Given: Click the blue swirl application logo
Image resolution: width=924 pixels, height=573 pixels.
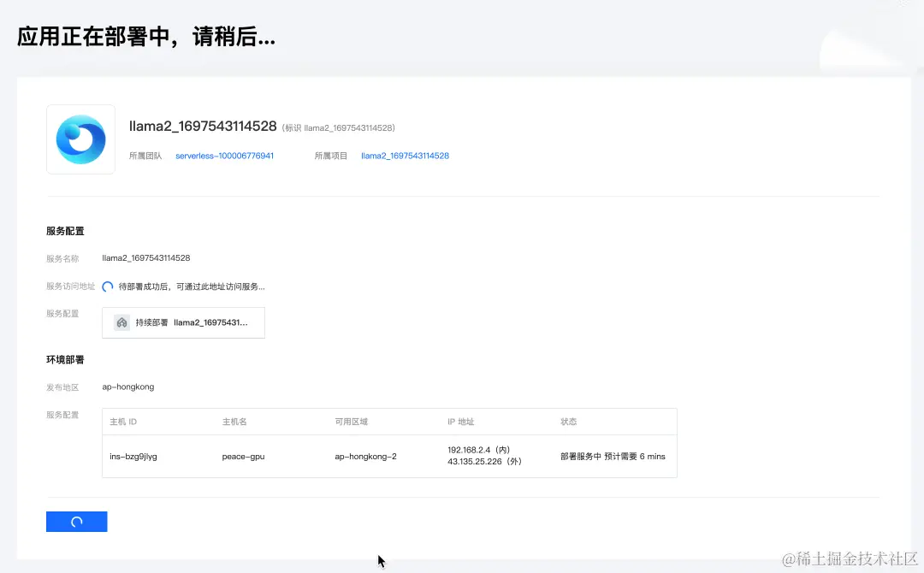Looking at the screenshot, I should [x=80, y=139].
